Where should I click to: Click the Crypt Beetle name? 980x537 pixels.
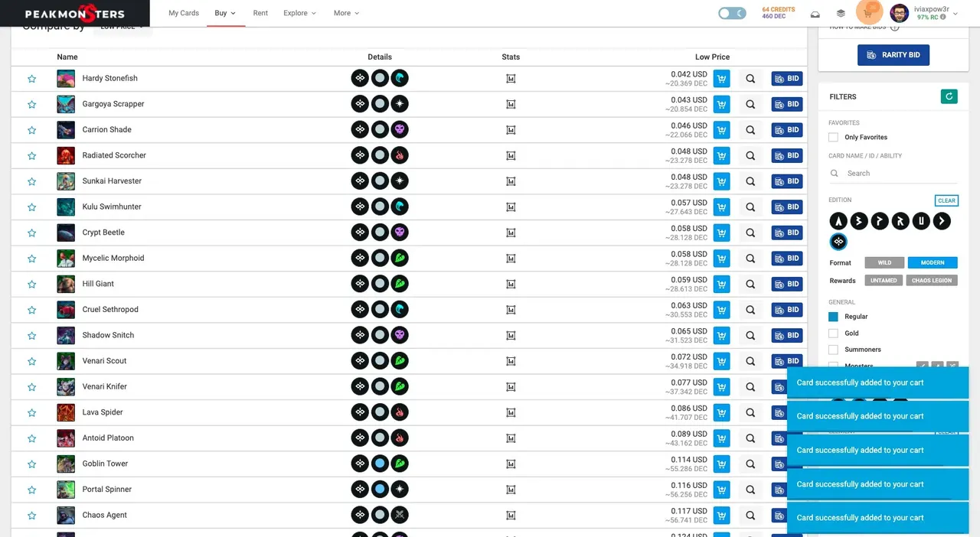click(103, 233)
